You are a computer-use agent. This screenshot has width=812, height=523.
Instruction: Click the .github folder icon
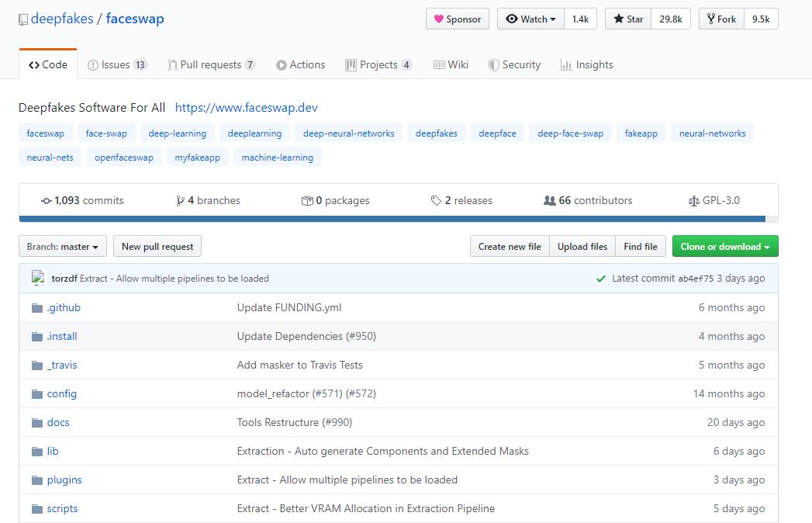tap(37, 308)
